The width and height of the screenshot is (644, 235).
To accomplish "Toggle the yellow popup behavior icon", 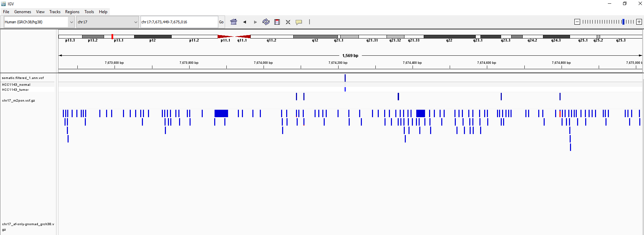I will pos(299,22).
